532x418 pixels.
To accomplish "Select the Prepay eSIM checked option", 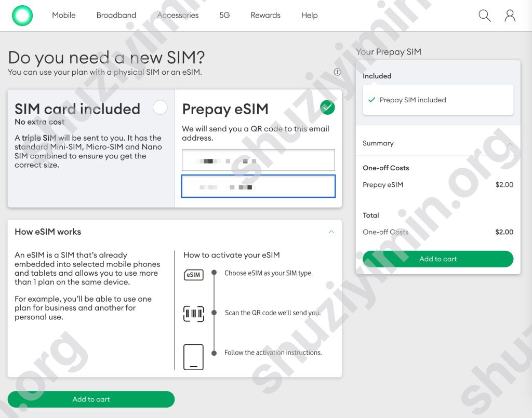I will pyautogui.click(x=327, y=107).
